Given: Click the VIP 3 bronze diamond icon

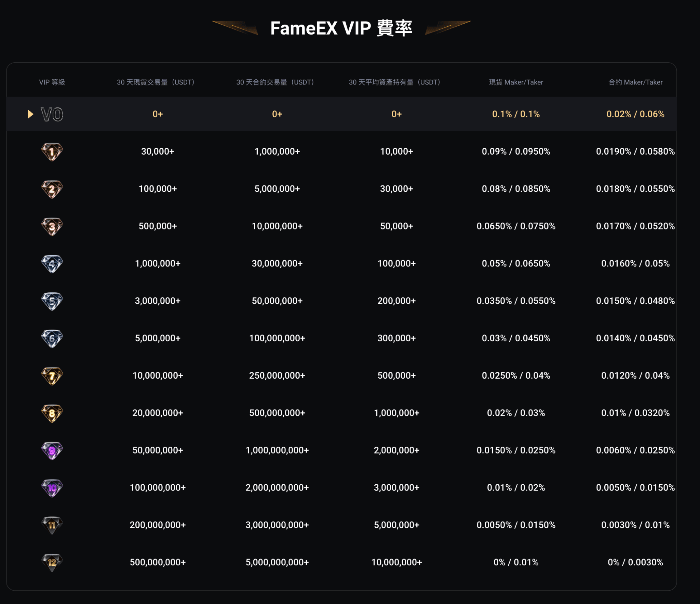Looking at the screenshot, I should point(52,226).
